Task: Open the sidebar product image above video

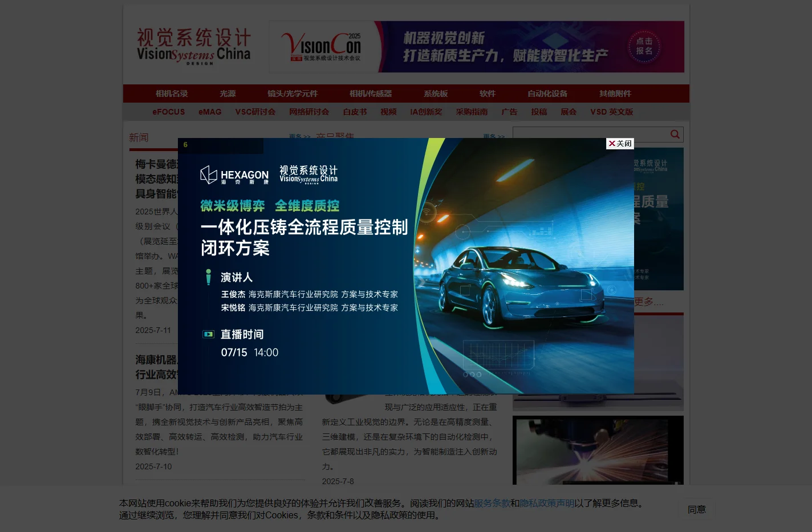Action: click(598, 363)
